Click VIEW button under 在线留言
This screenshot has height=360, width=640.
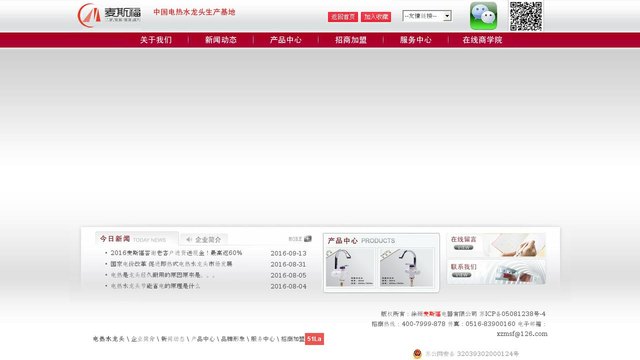tap(463, 247)
